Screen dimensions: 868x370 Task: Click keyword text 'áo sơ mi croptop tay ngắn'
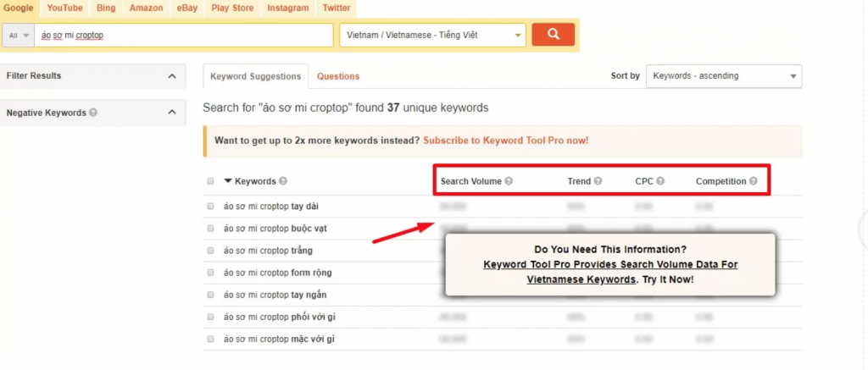[275, 295]
